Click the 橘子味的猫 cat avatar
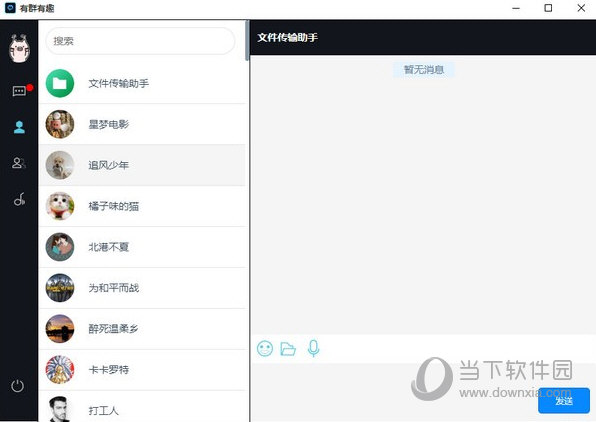Image resolution: width=596 pixels, height=422 pixels. [x=60, y=206]
